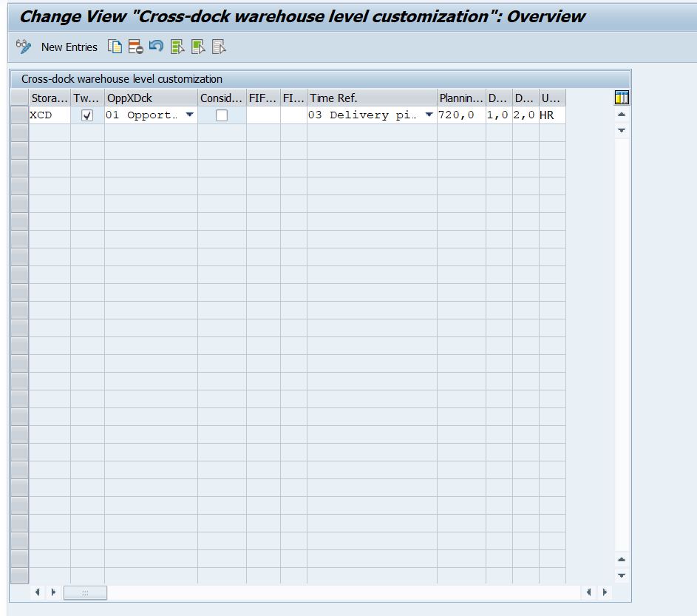The width and height of the screenshot is (697, 616).
Task: Click the New Entries button
Action: [x=69, y=47]
